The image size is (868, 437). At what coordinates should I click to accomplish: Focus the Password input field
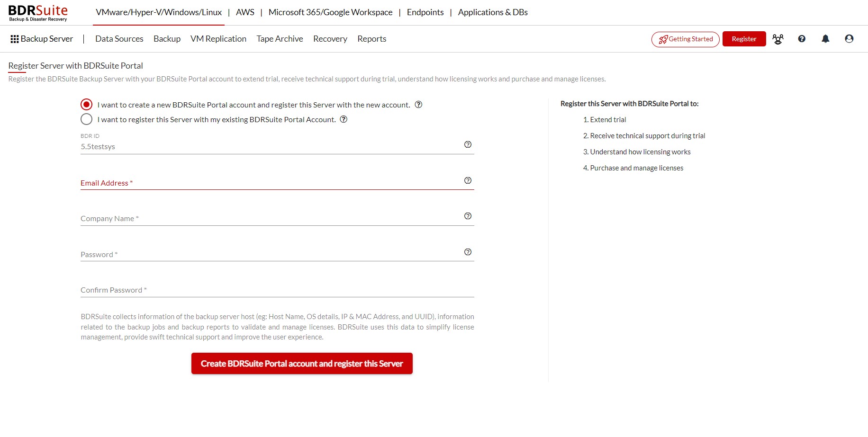pyautogui.click(x=277, y=253)
